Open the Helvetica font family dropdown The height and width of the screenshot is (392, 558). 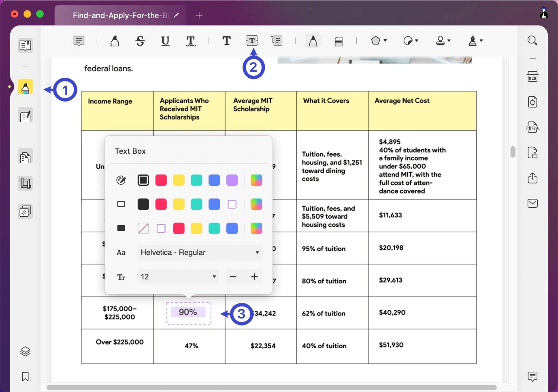point(199,252)
